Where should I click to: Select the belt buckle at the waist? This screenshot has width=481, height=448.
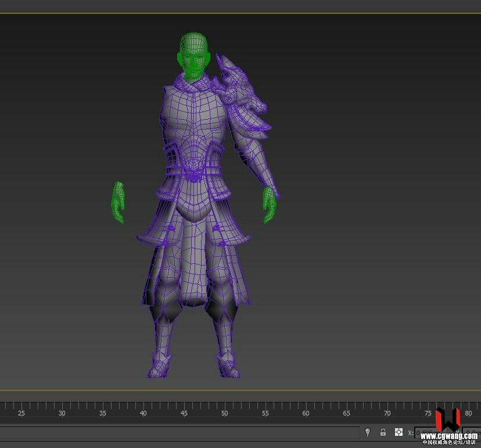[x=195, y=172]
